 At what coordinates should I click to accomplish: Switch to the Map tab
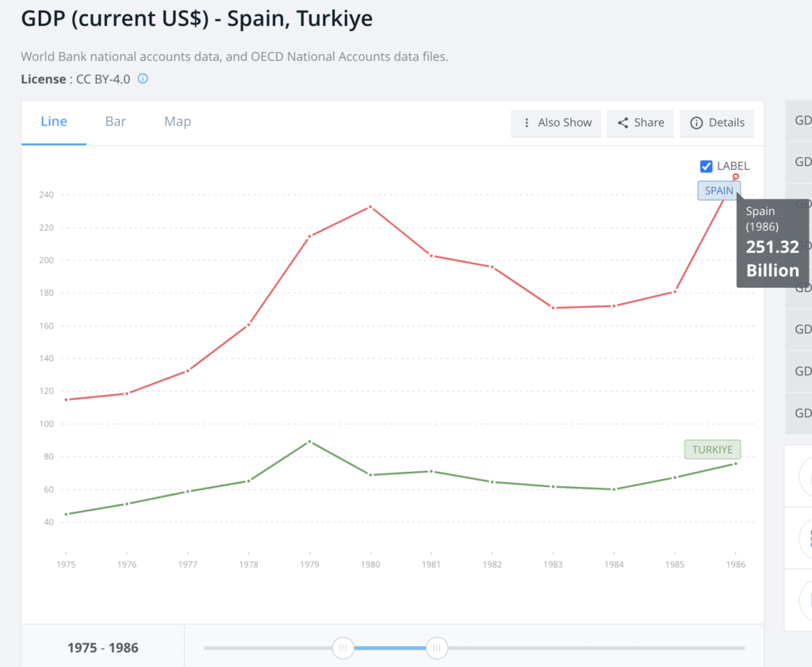point(178,121)
